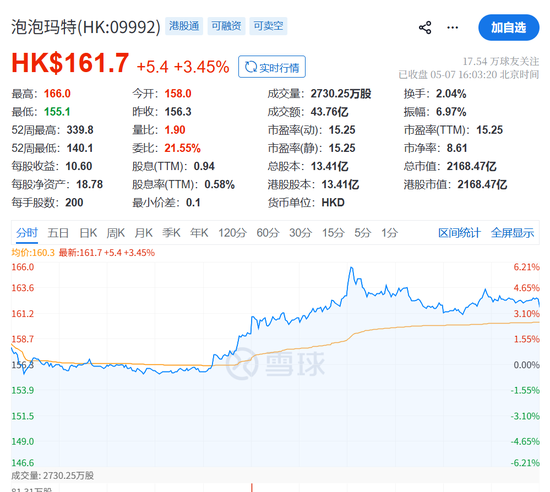Open the 年K candlestick tab
This screenshot has height=492, width=550.
click(x=199, y=232)
